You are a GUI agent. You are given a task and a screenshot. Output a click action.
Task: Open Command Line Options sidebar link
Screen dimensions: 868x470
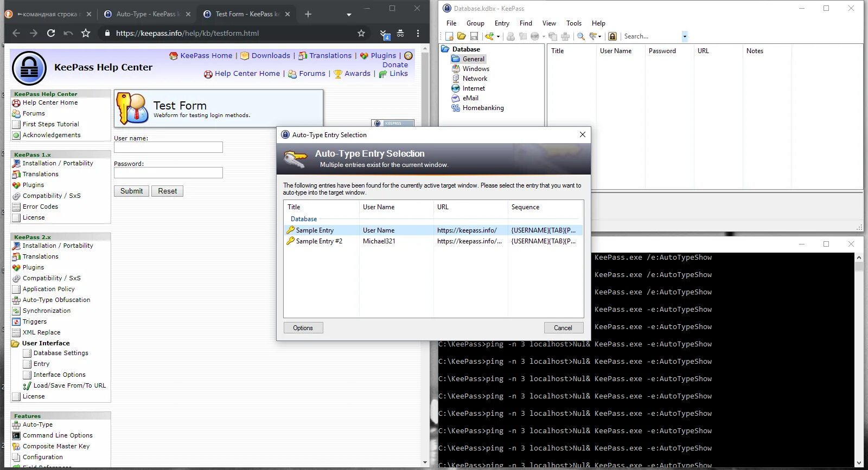click(x=58, y=435)
